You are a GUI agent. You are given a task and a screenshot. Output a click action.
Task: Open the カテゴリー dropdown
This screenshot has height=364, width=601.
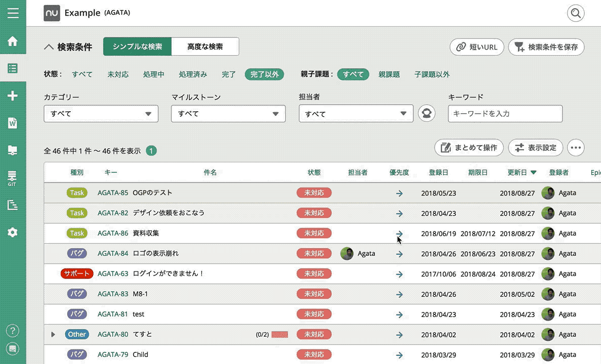point(101,114)
